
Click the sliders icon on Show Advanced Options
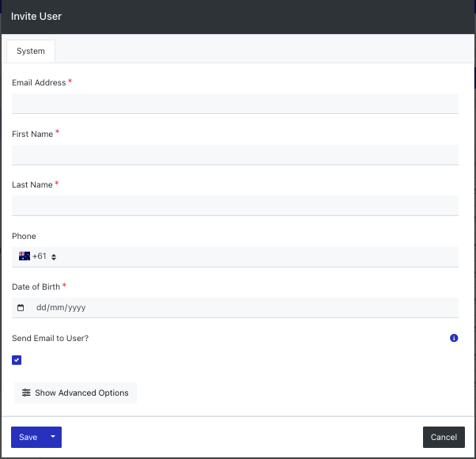click(26, 393)
